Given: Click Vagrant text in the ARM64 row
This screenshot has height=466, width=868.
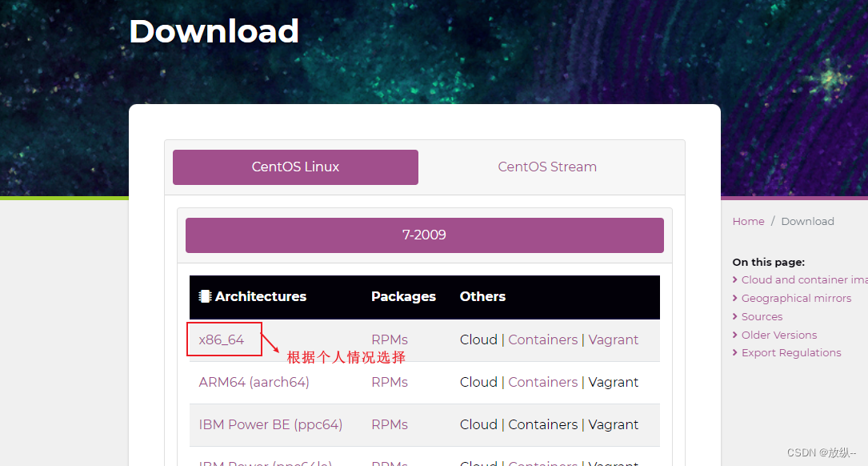Looking at the screenshot, I should click(x=614, y=383).
